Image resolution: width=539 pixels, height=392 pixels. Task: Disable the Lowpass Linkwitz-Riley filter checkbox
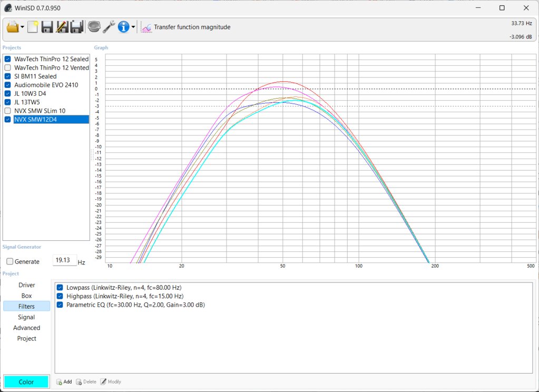click(x=60, y=288)
